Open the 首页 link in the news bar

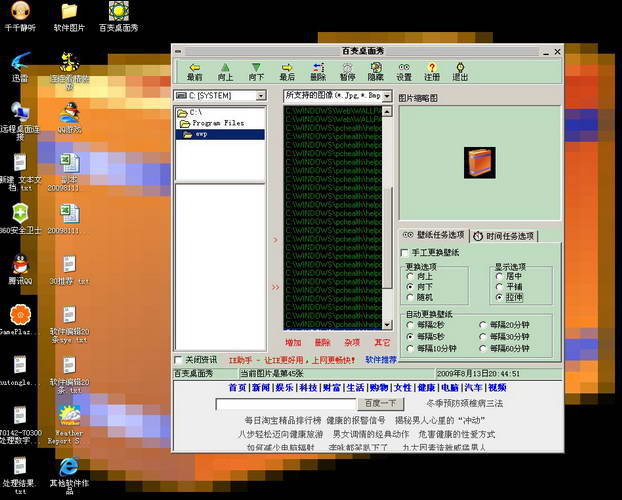pyautogui.click(x=237, y=388)
